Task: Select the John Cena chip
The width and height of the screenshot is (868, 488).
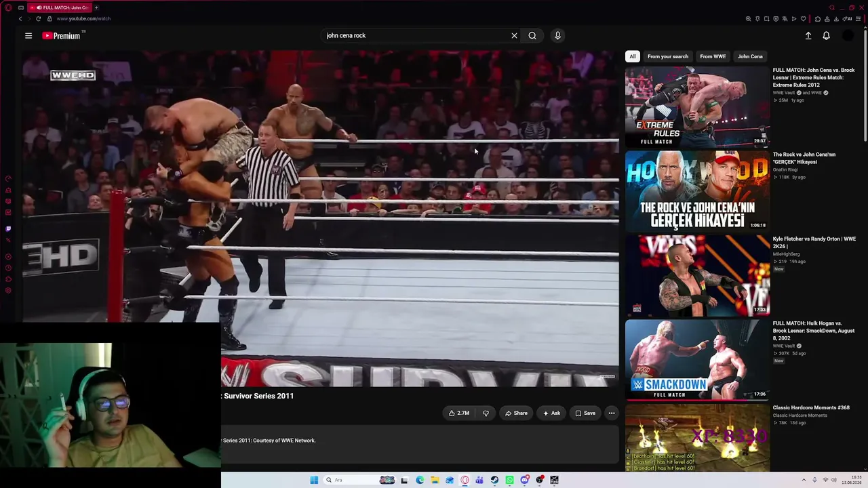Action: tap(750, 57)
